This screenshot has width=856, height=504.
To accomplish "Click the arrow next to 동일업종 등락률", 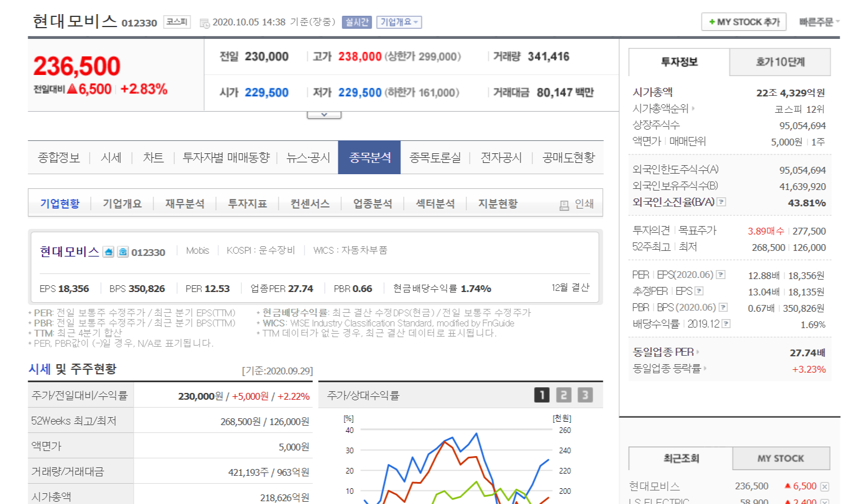I will pyautogui.click(x=705, y=368).
